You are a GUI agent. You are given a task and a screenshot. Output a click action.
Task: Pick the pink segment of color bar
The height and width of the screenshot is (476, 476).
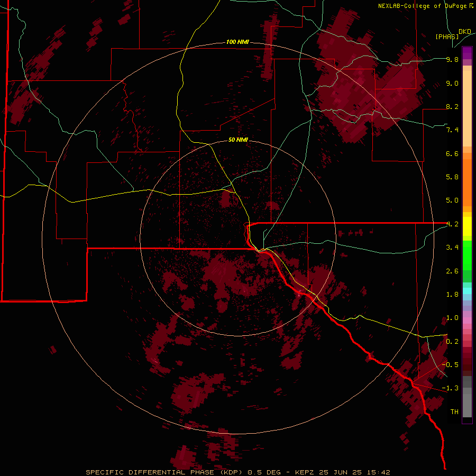(467, 321)
